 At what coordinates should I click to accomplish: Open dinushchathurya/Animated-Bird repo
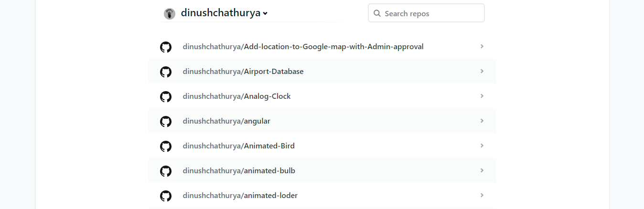click(x=238, y=146)
